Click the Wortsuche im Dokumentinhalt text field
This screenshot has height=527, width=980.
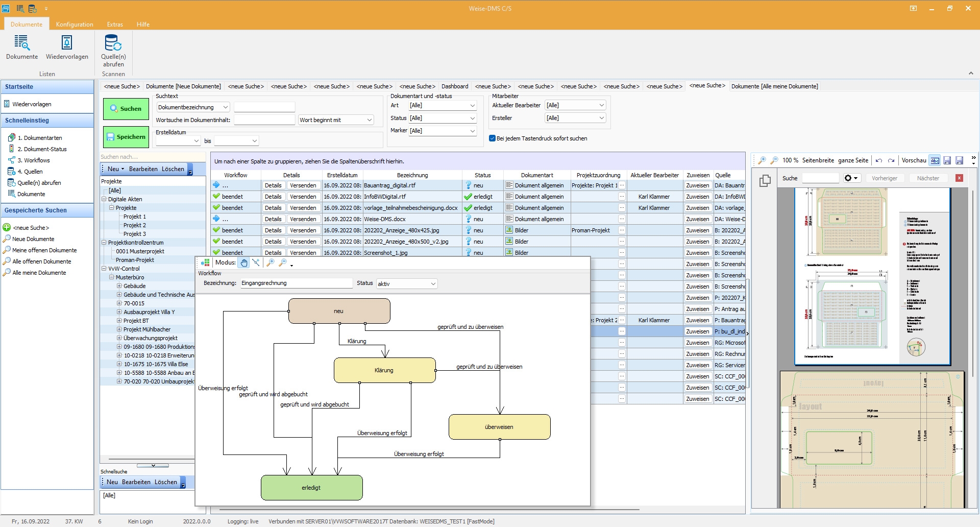[264, 120]
